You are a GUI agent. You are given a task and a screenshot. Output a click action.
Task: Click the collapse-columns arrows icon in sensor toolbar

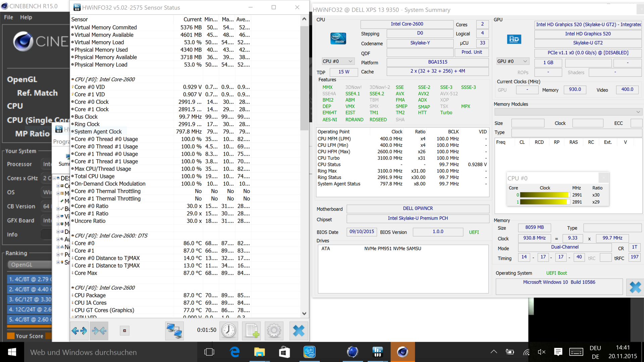click(99, 331)
